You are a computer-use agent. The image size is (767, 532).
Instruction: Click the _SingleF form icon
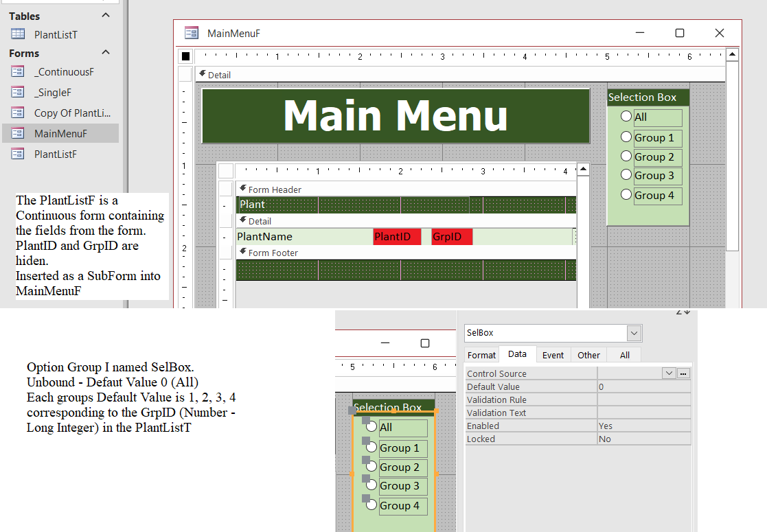(x=18, y=92)
